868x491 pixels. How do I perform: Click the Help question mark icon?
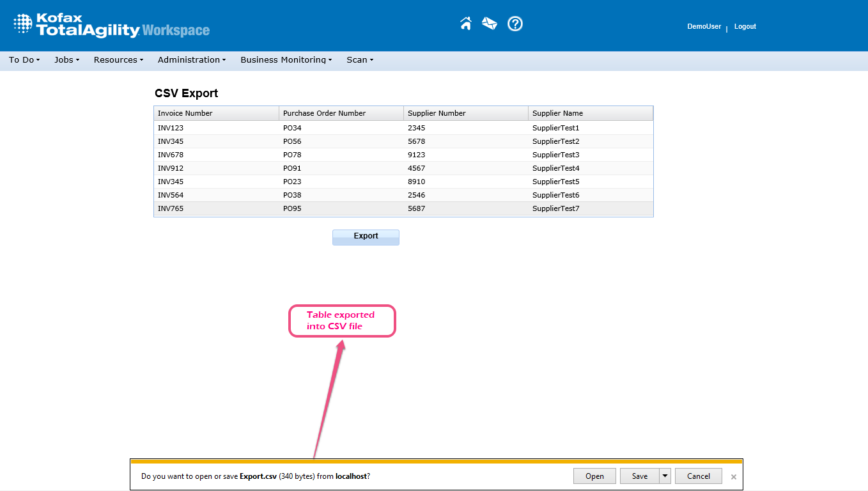coord(515,24)
